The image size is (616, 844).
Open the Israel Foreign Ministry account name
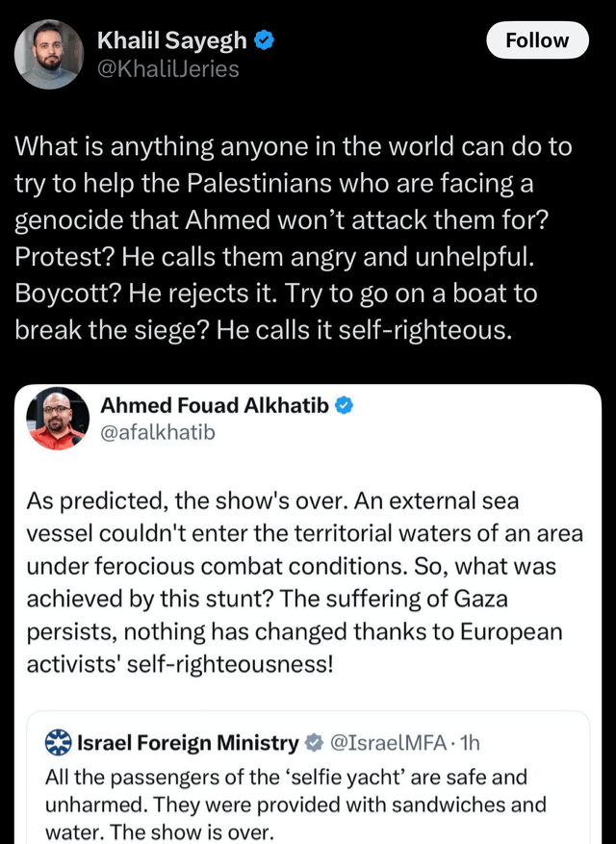point(187,742)
